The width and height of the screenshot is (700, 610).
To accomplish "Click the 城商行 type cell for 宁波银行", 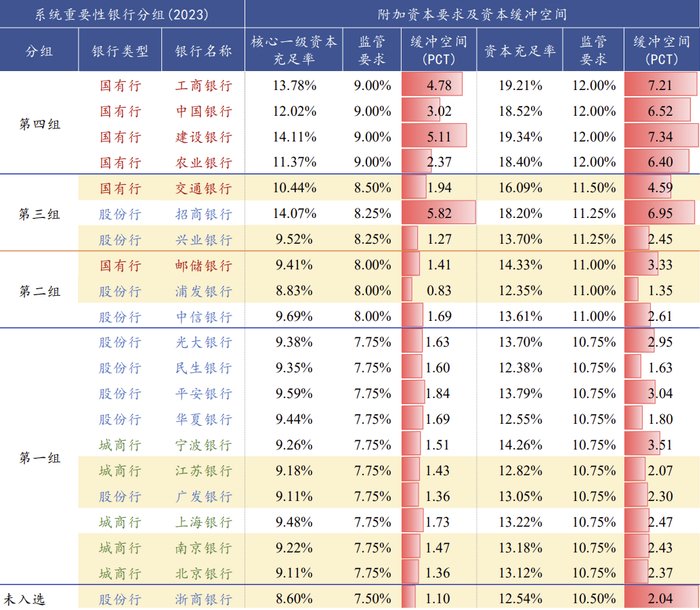I will pyautogui.click(x=120, y=445).
